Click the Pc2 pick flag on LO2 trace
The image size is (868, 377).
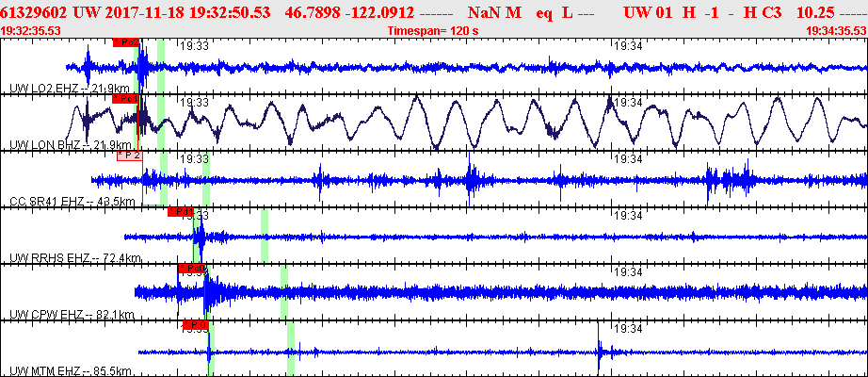126,42
